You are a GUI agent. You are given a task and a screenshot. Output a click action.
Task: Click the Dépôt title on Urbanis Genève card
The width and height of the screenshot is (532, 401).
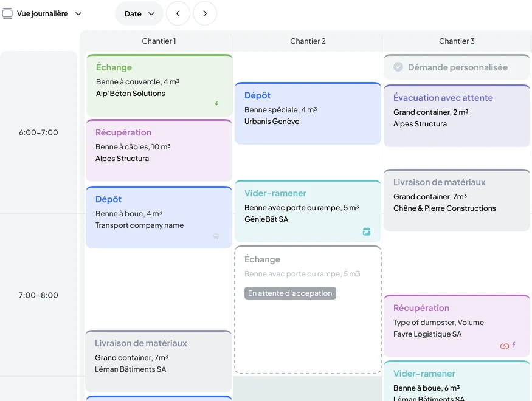[x=257, y=95]
